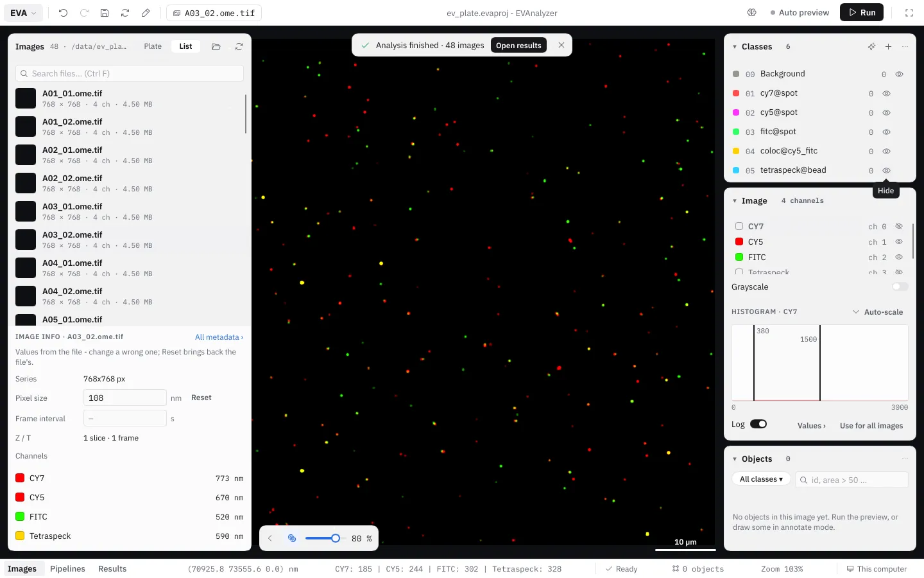Click the reload icon in top toolbar
This screenshot has width=924, height=578.
pos(125,13)
